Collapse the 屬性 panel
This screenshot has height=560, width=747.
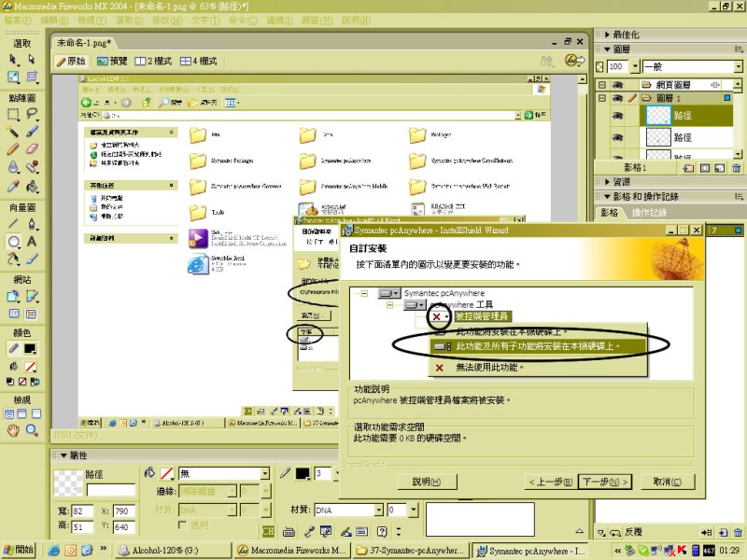click(63, 455)
